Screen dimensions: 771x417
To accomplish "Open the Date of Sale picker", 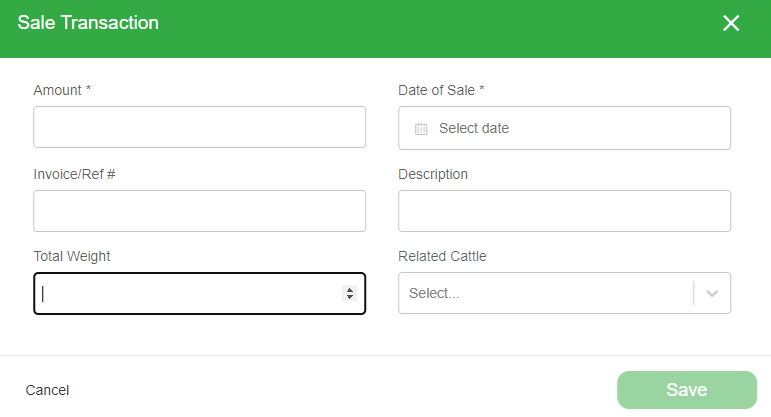I will click(x=564, y=128).
